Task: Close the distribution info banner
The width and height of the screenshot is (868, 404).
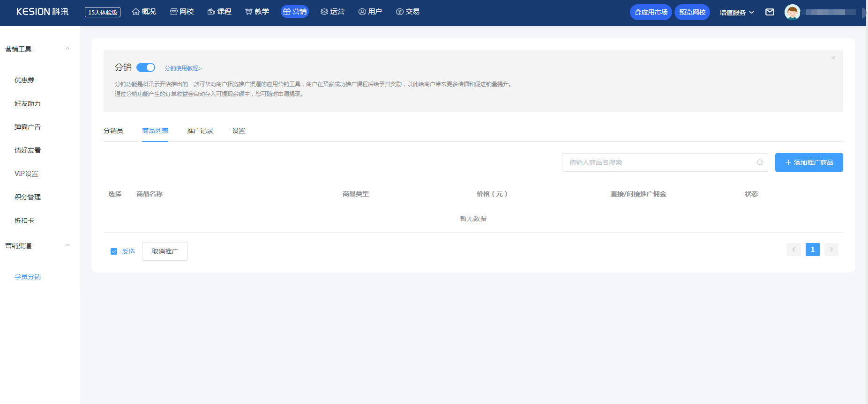Action: click(833, 58)
